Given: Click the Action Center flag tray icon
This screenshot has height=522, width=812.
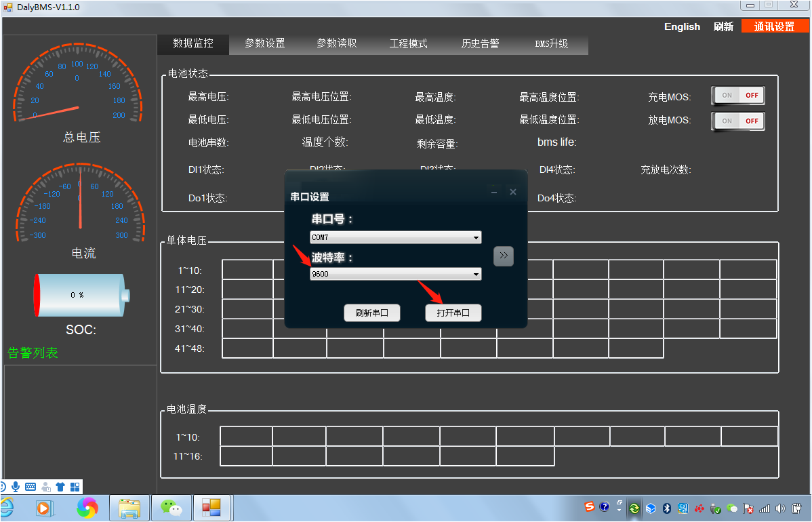Looking at the screenshot, I should coord(748,508).
